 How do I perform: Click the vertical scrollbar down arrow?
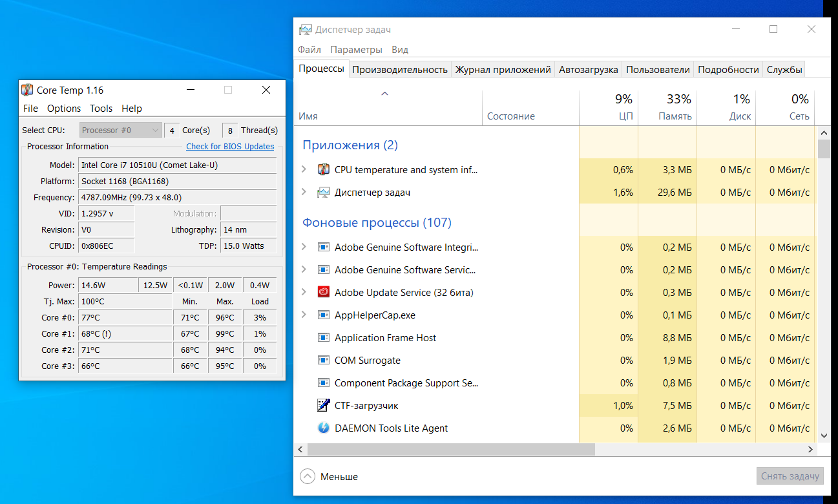click(x=824, y=436)
